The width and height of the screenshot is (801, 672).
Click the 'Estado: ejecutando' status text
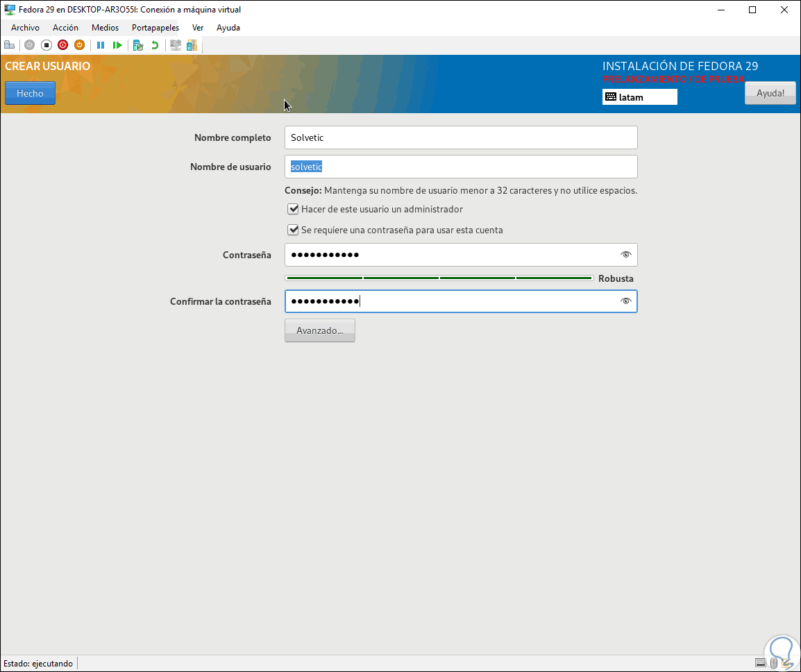[38, 663]
